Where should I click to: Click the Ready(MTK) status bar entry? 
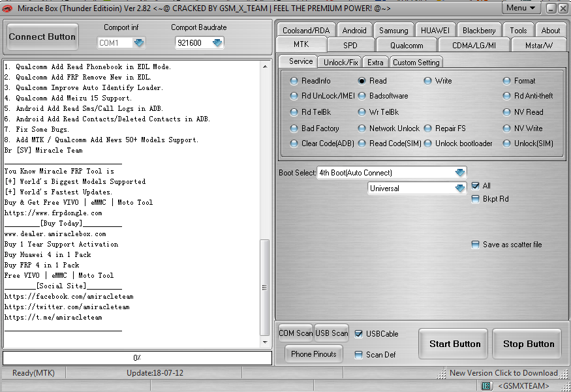33,373
